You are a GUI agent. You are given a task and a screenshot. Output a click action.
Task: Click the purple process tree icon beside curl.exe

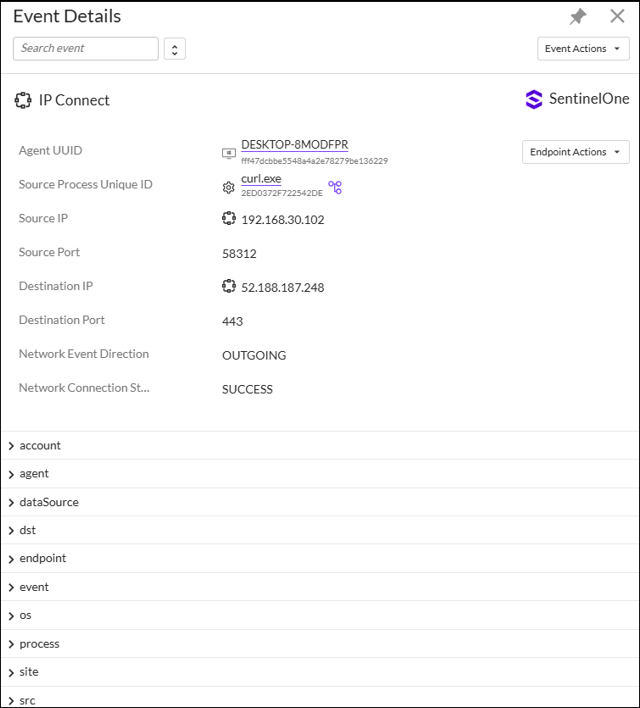(335, 187)
